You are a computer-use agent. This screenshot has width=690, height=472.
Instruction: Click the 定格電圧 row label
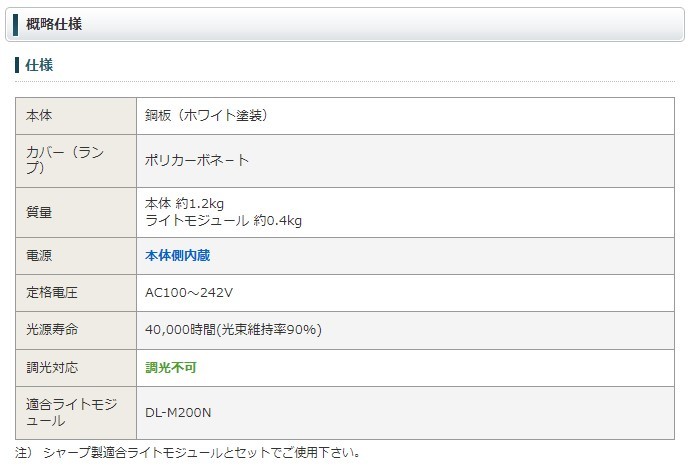click(x=52, y=292)
